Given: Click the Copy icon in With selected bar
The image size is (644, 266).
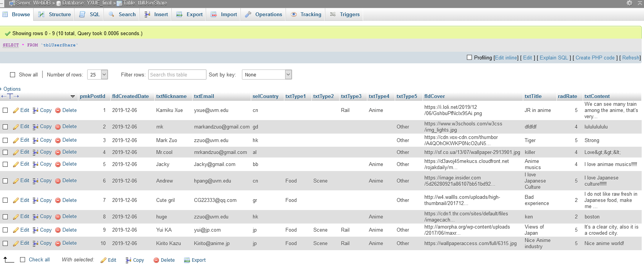Looking at the screenshot, I should [x=128, y=260].
